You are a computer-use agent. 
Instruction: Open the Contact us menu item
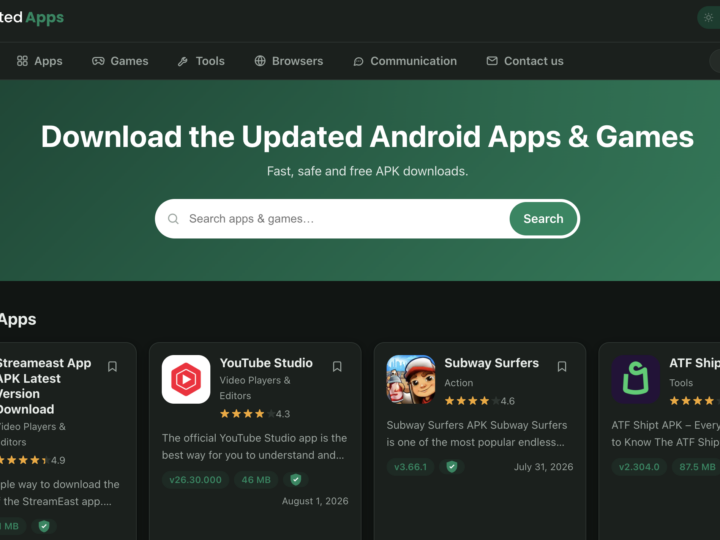pos(525,61)
